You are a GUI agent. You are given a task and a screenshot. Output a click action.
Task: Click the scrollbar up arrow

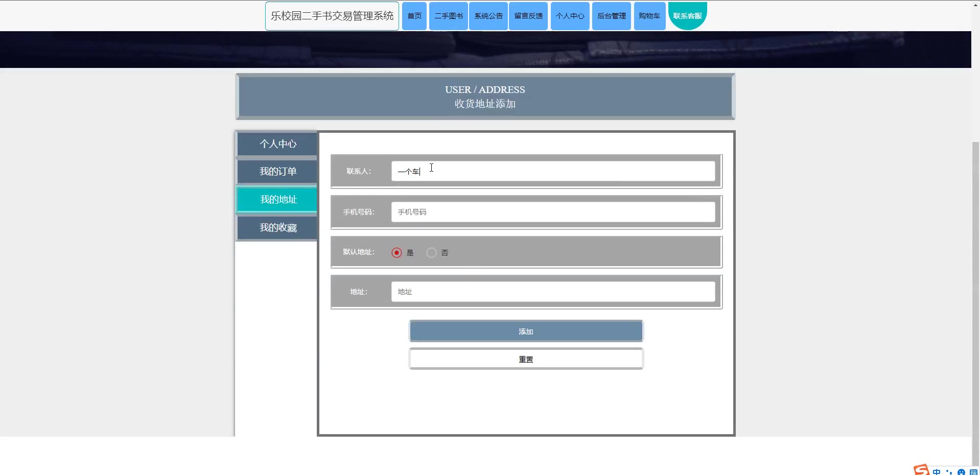click(975, 5)
